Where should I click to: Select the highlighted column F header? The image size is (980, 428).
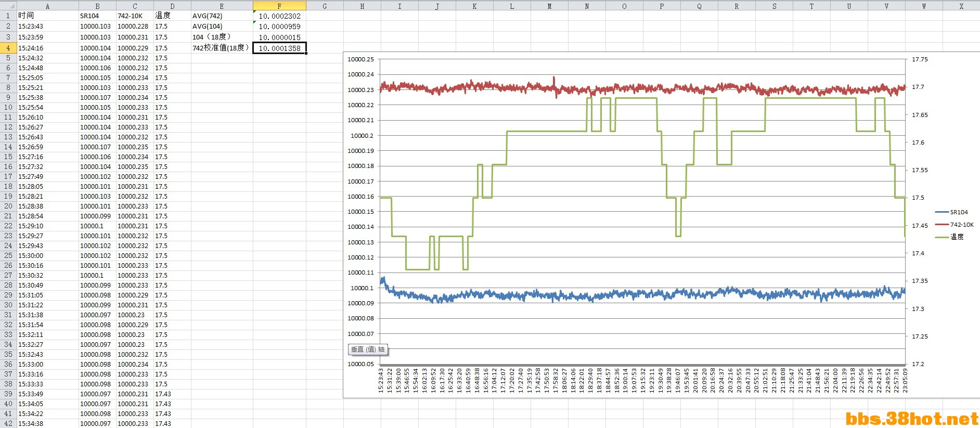pyautogui.click(x=279, y=6)
